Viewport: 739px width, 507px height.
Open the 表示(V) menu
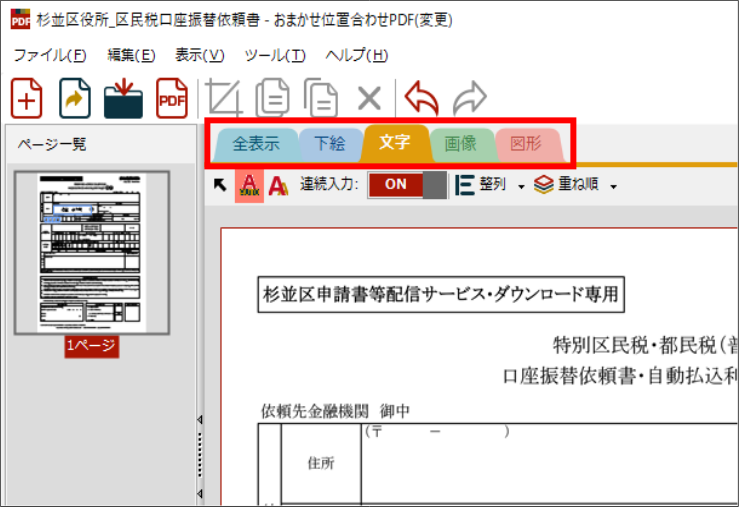pos(200,55)
